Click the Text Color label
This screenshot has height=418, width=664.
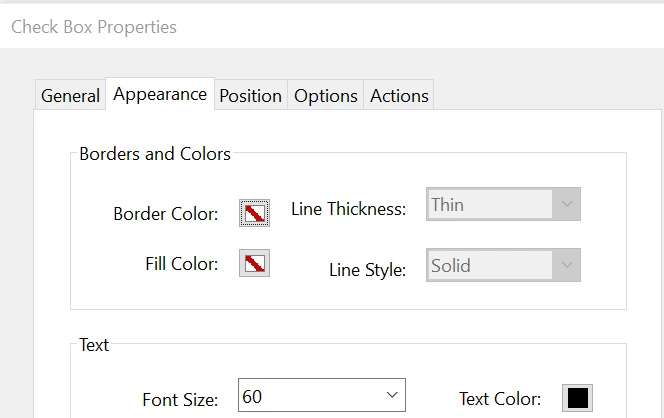tap(500, 399)
